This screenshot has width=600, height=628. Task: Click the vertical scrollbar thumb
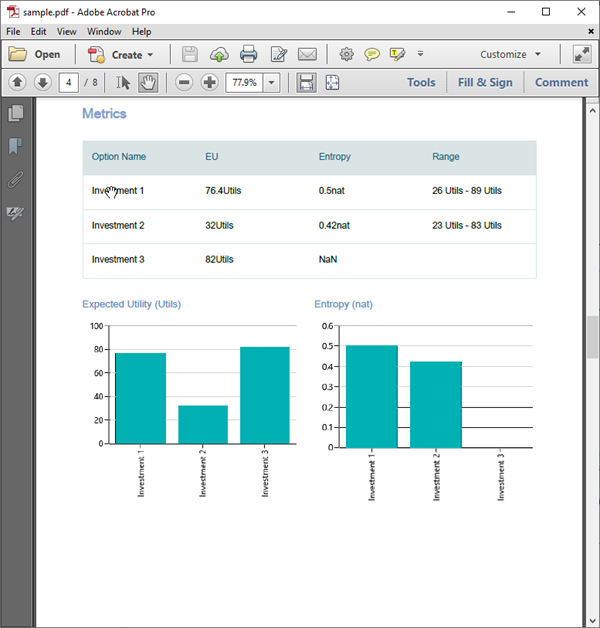click(592, 336)
